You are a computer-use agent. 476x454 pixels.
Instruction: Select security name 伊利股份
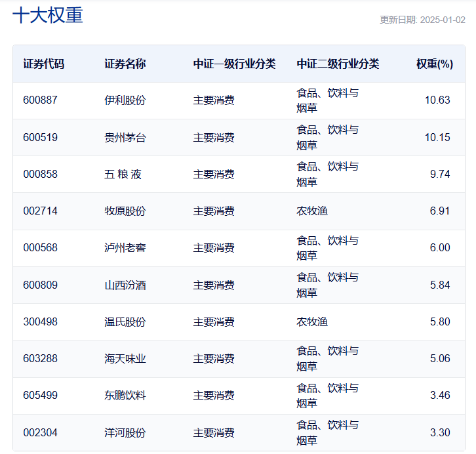125,100
